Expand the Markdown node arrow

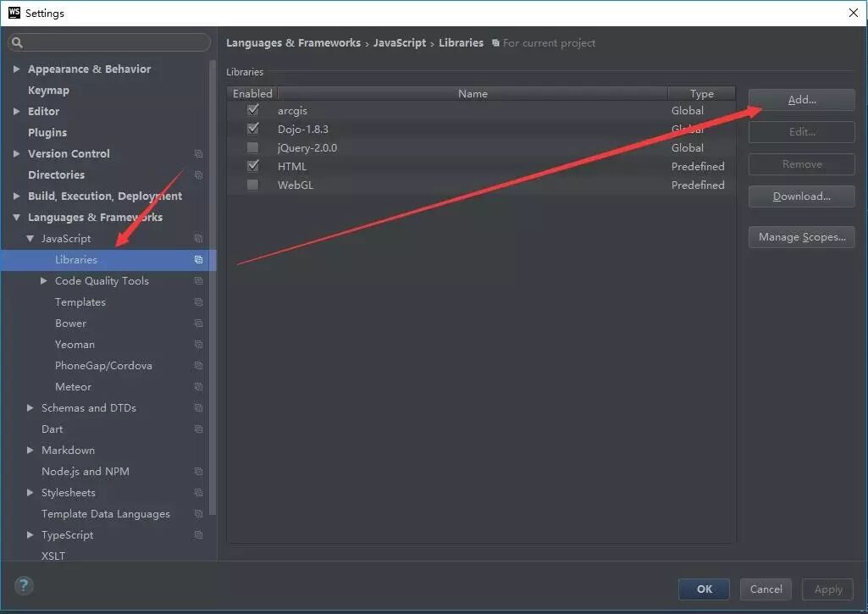tap(30, 450)
